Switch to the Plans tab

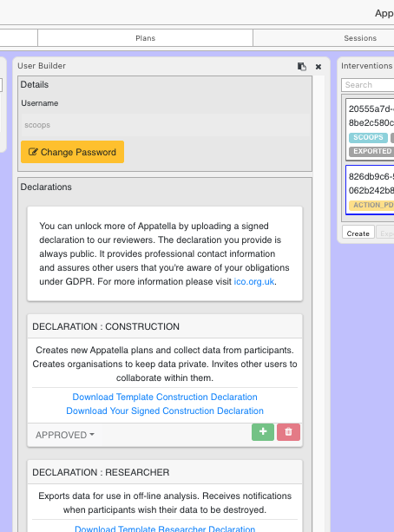point(145,38)
